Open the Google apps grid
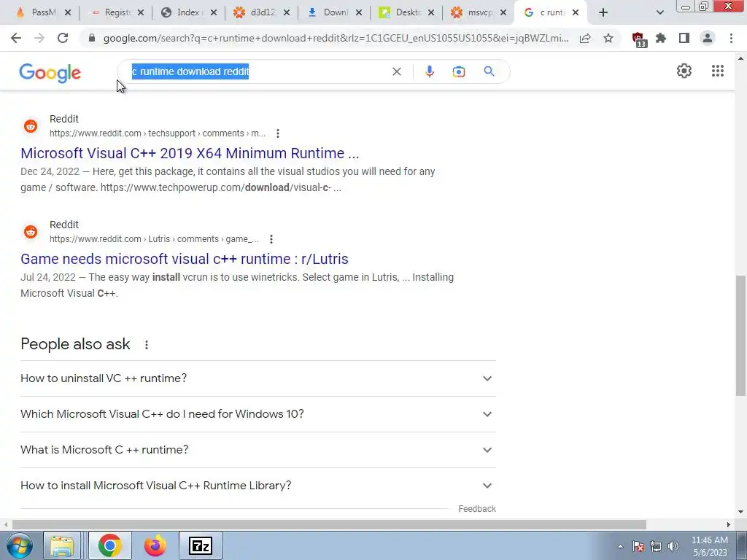Screen dimensions: 747x560 tap(718, 71)
